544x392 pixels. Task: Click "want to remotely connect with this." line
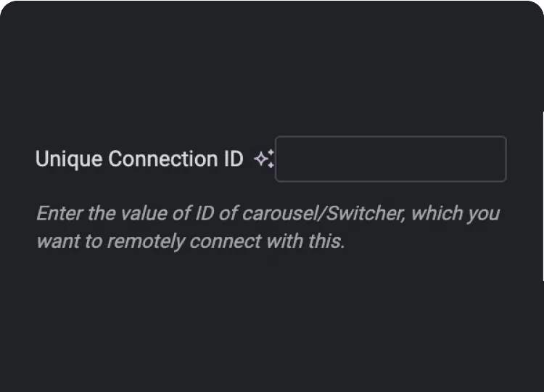[x=191, y=241]
